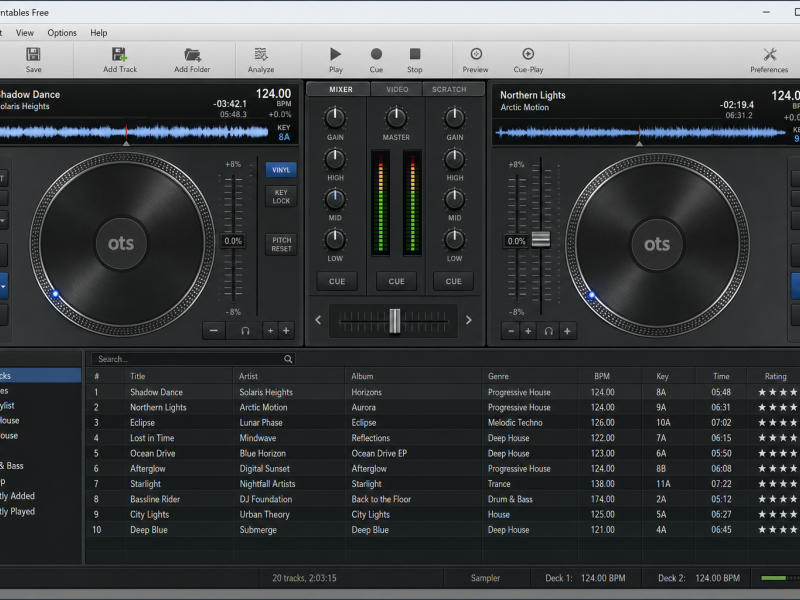The width and height of the screenshot is (800, 600).
Task: Open Preferences with the wrench icon
Action: [769, 54]
